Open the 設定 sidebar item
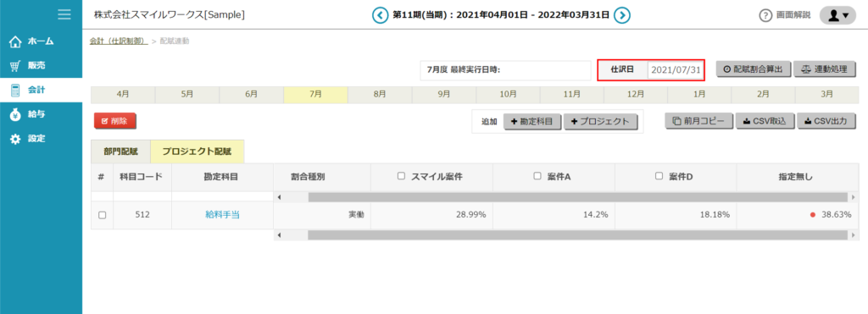 pyautogui.click(x=41, y=139)
